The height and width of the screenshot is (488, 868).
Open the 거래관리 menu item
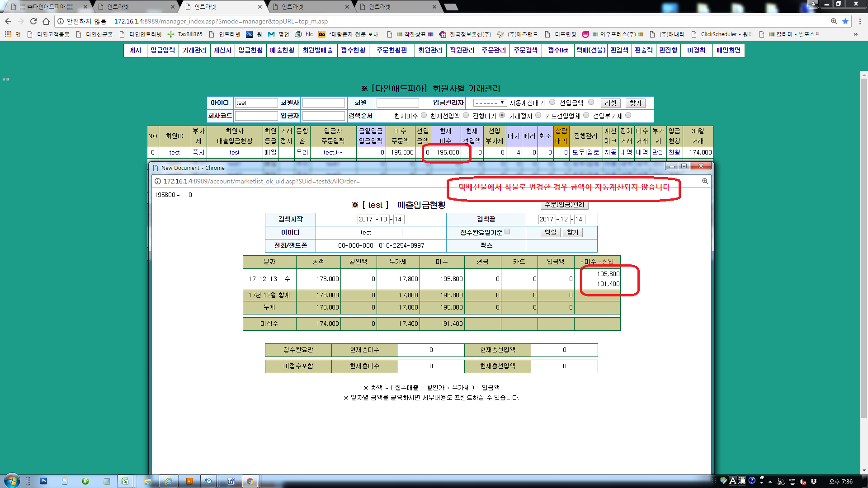tap(194, 50)
